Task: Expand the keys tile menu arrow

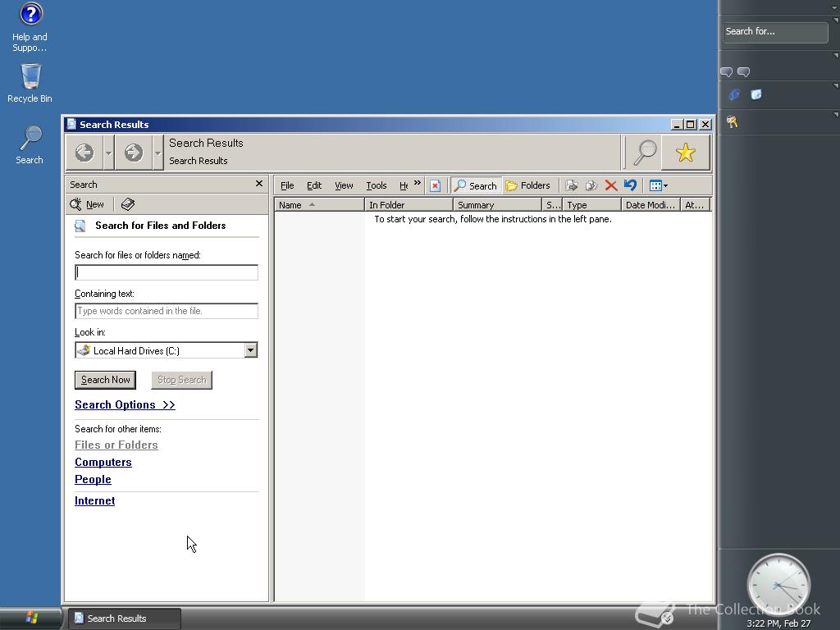Action: 836,115
